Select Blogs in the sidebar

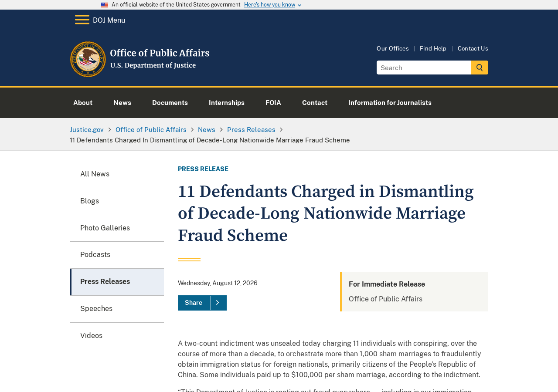coord(117,201)
